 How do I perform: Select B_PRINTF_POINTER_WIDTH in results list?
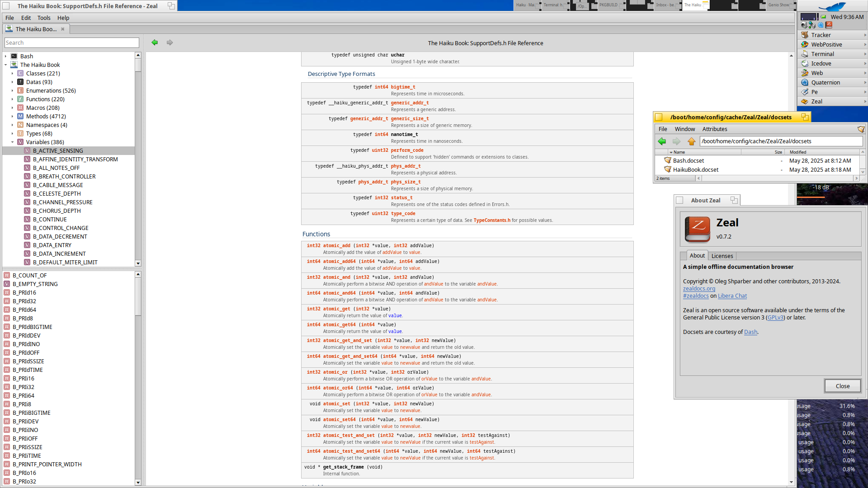[47, 465]
